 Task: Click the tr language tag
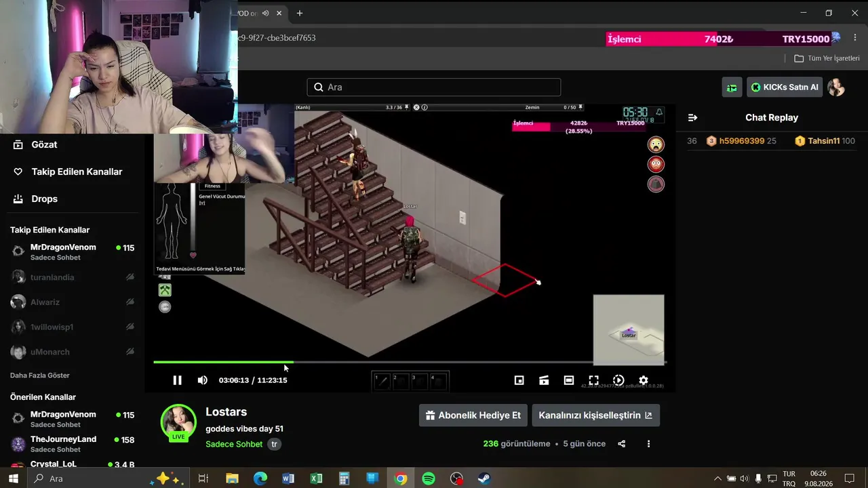click(274, 445)
